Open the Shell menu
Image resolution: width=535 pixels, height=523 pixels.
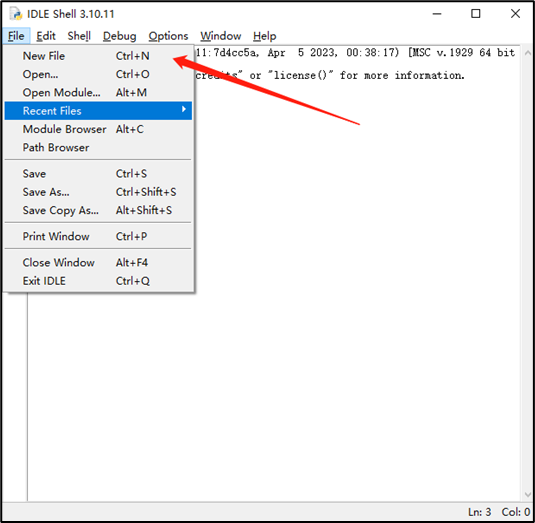(x=79, y=36)
